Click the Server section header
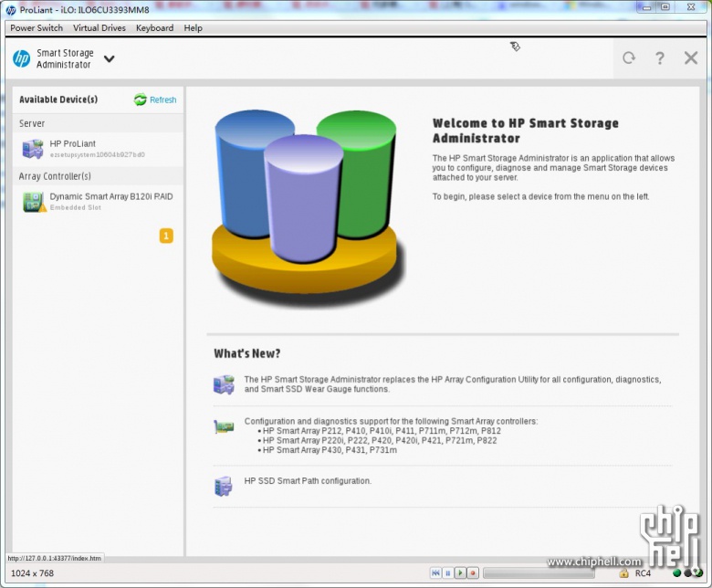This screenshot has width=712, height=588. pyautogui.click(x=32, y=123)
